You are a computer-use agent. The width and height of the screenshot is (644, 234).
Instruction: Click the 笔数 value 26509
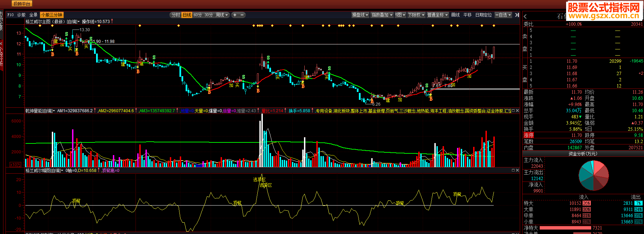click(x=576, y=141)
